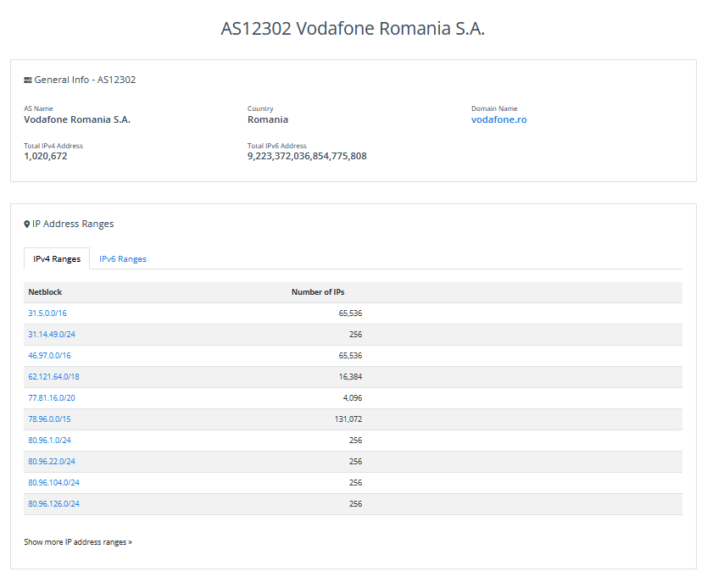Open netblock 80.96.22.0/24
This screenshot has width=707, height=588.
tap(52, 462)
